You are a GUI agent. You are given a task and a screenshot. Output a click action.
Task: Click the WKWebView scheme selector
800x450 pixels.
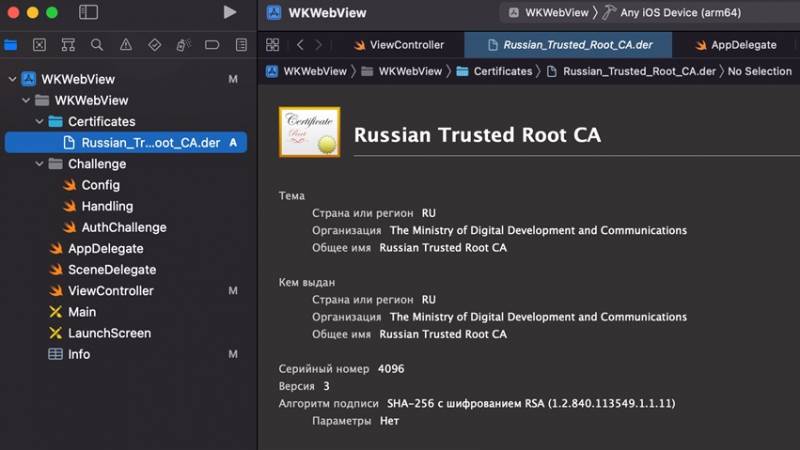point(548,13)
